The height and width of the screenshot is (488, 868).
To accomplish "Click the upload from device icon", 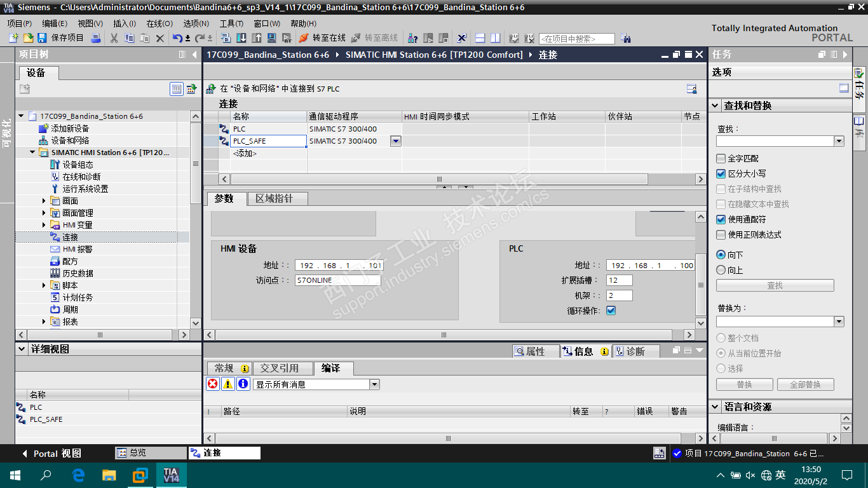I will [257, 38].
